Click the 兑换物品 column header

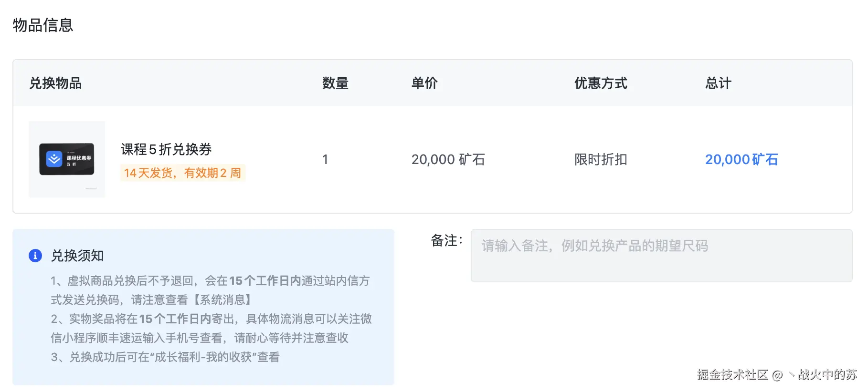point(55,83)
